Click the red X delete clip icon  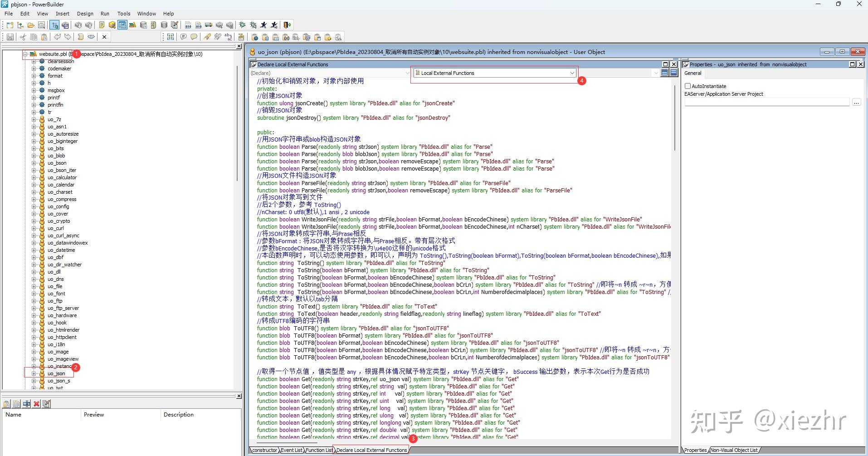tap(37, 404)
